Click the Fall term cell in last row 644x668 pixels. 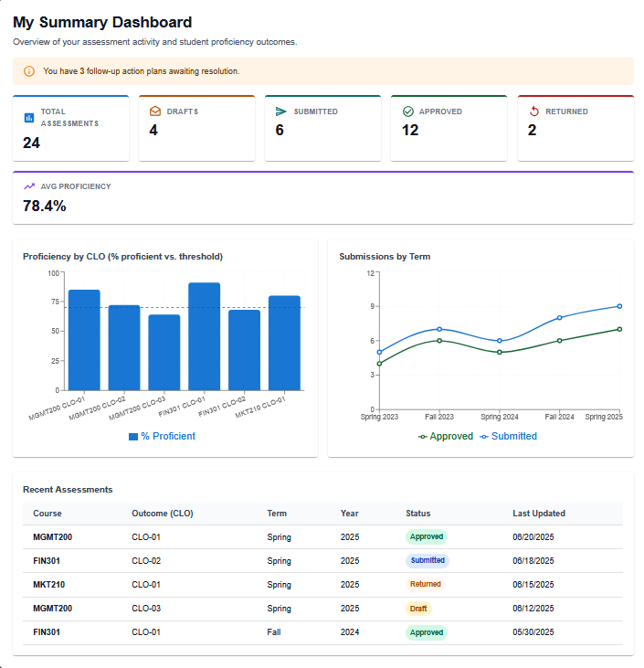274,632
